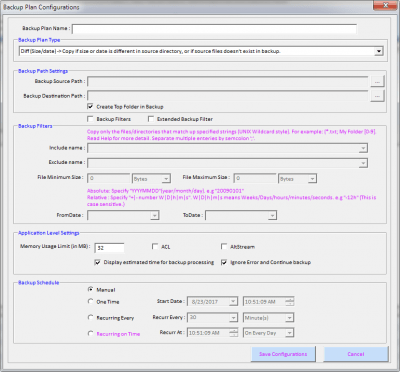The image size is (400, 372).
Task: Browse for Backup Source Path
Action: (377, 81)
